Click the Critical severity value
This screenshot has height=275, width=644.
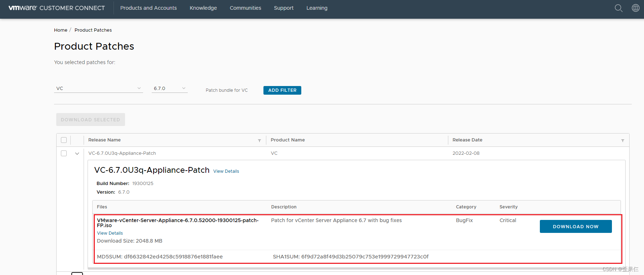click(x=508, y=220)
